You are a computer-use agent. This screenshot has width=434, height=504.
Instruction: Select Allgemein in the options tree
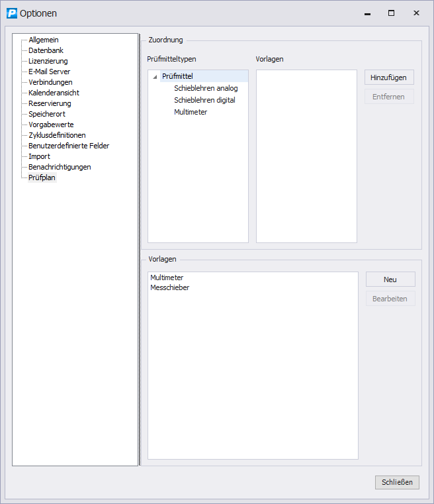point(43,40)
